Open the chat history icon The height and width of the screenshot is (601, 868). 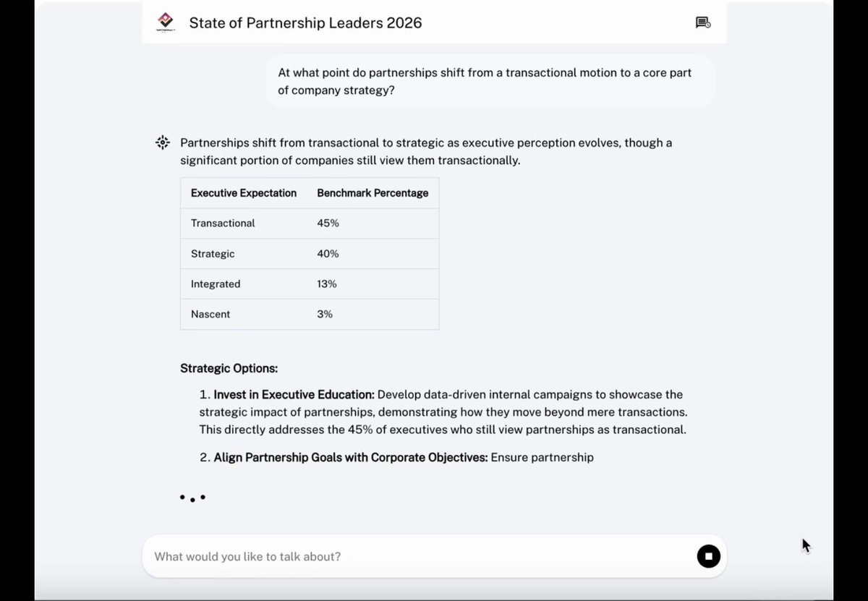click(702, 22)
